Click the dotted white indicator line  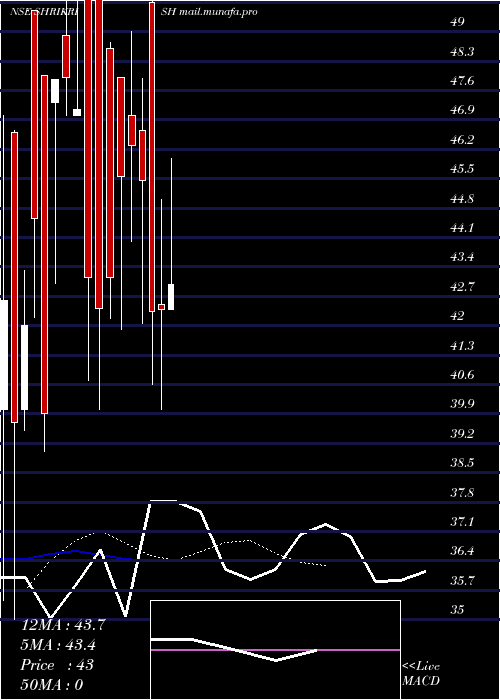(x=179, y=549)
